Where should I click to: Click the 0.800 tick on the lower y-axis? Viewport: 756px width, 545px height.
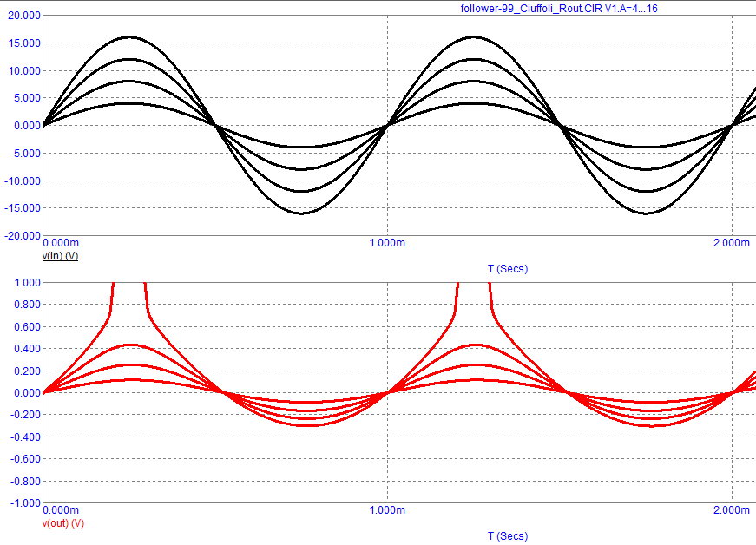27,305
